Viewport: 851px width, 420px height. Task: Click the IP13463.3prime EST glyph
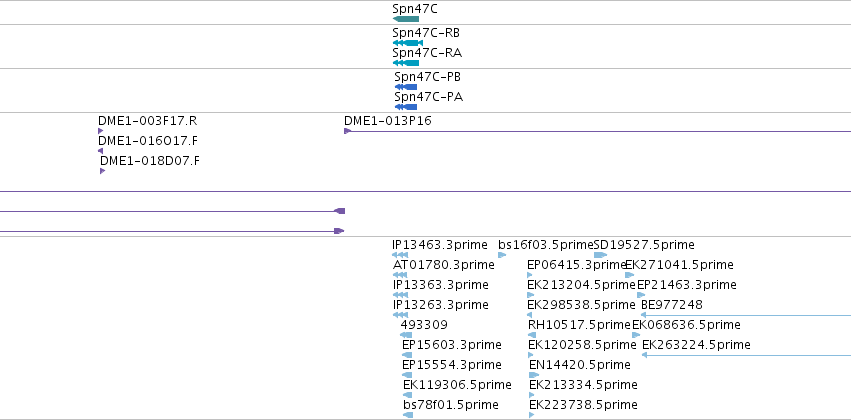tap(400, 255)
